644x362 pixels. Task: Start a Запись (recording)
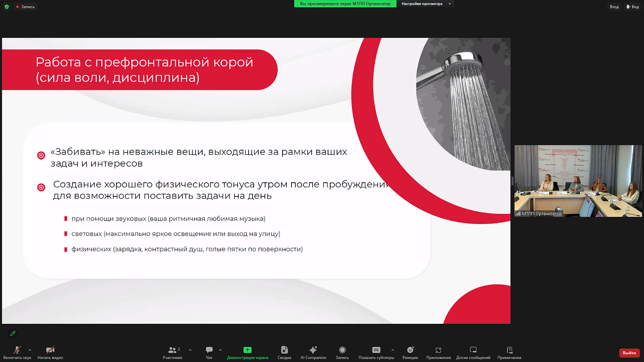[x=342, y=353]
